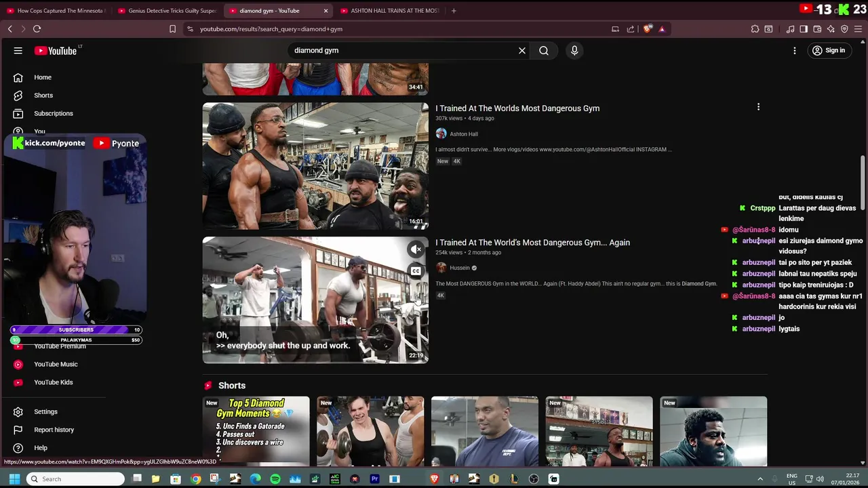868x488 pixels.
Task: Open Settings in the YouTube sidebar
Action: click(x=45, y=411)
